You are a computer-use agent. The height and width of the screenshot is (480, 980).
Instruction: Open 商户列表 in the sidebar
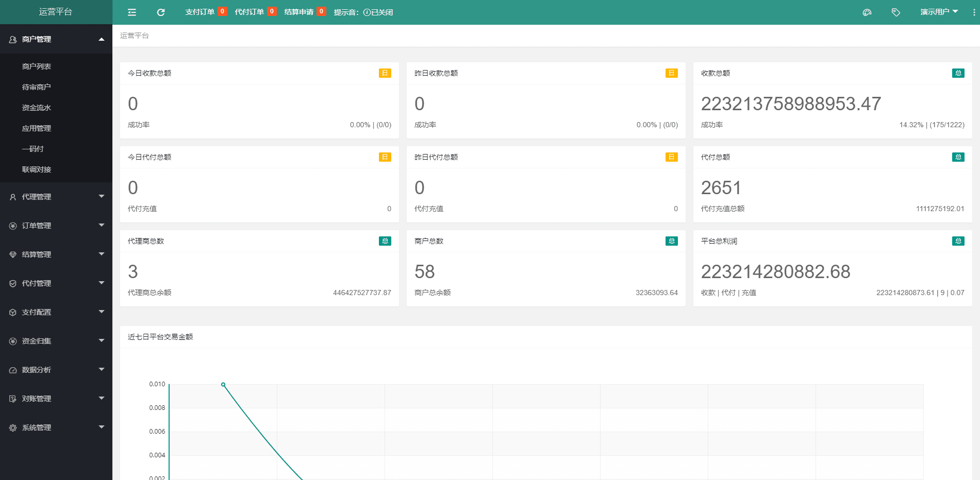37,66
